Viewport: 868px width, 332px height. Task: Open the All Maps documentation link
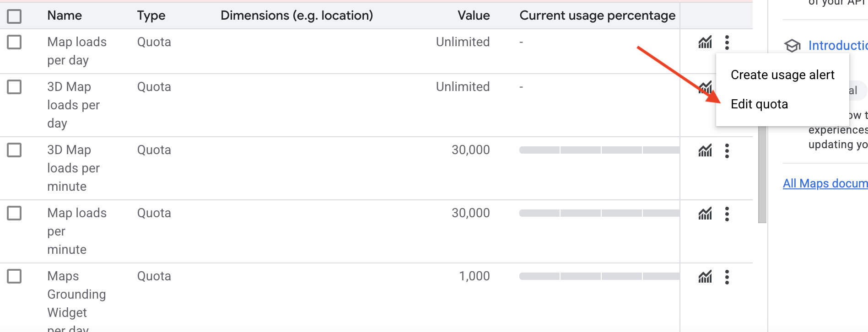click(x=825, y=183)
